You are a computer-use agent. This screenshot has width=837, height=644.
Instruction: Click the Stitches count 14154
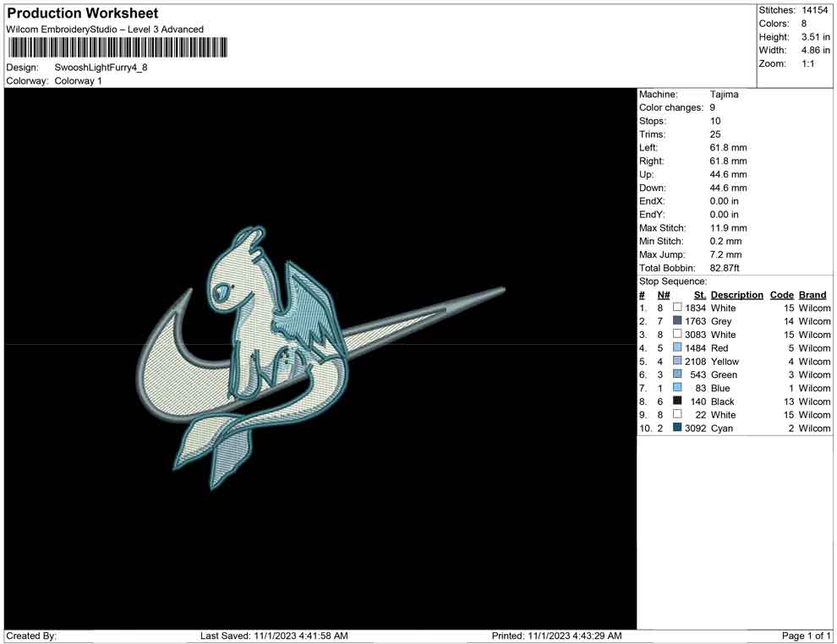[817, 10]
